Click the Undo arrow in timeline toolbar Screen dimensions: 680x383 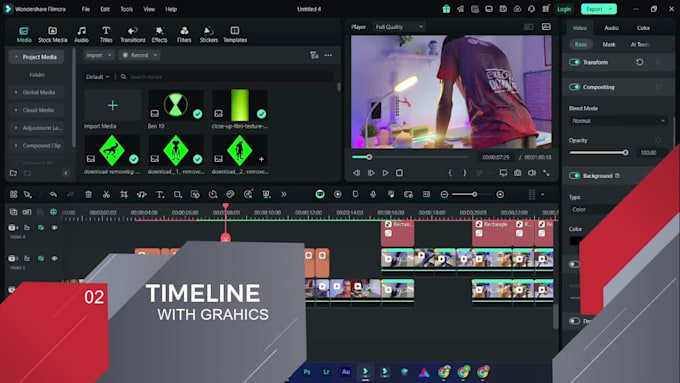[x=53, y=194]
